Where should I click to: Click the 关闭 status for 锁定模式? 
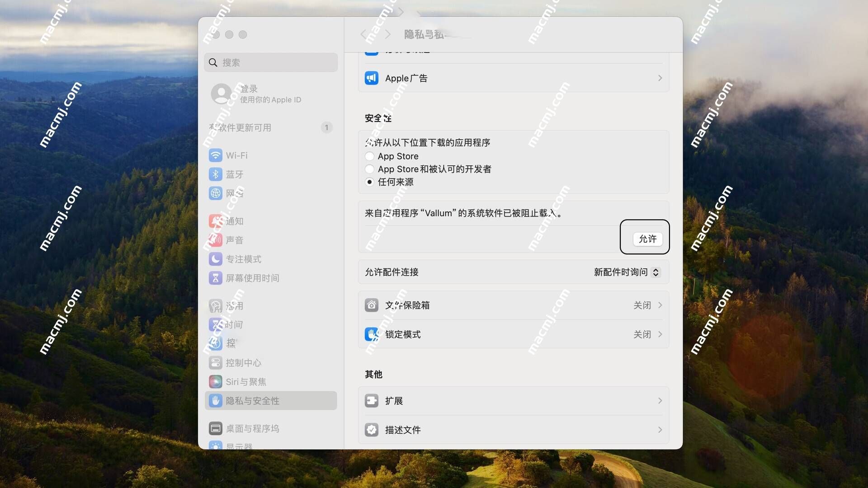point(642,334)
